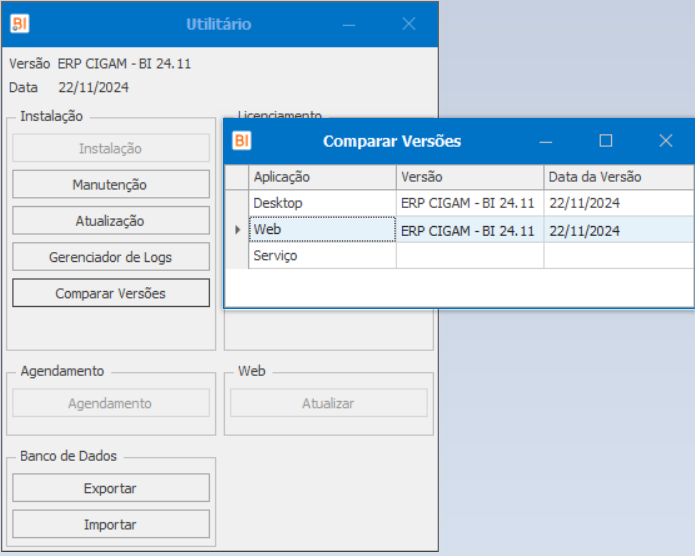Click Exportar in Banco de Dados
695x556 pixels.
pos(110,488)
